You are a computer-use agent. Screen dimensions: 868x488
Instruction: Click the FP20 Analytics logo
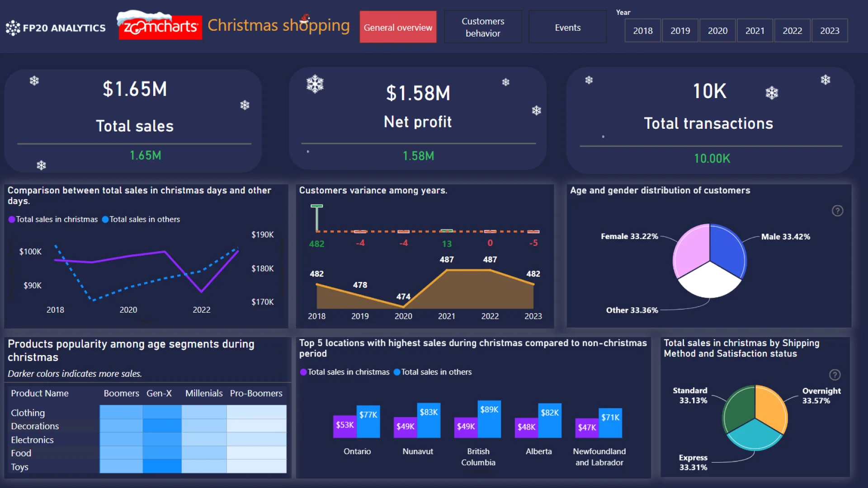tap(56, 28)
